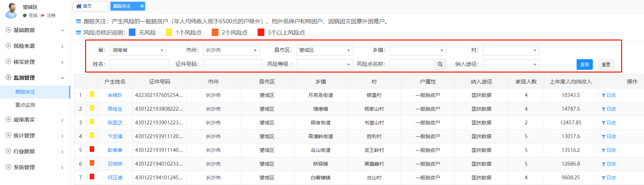Open household link 高桂生
This screenshot has height=185, width=644.
click(x=115, y=109)
